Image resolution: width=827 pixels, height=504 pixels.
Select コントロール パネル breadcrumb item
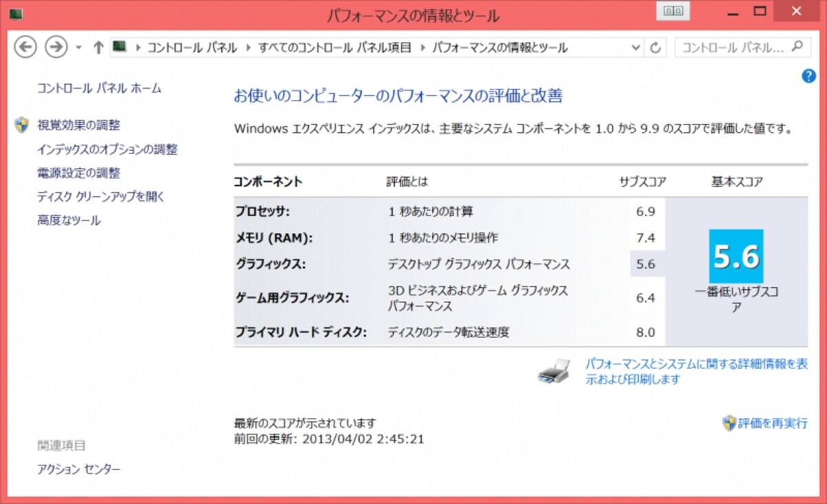(192, 48)
